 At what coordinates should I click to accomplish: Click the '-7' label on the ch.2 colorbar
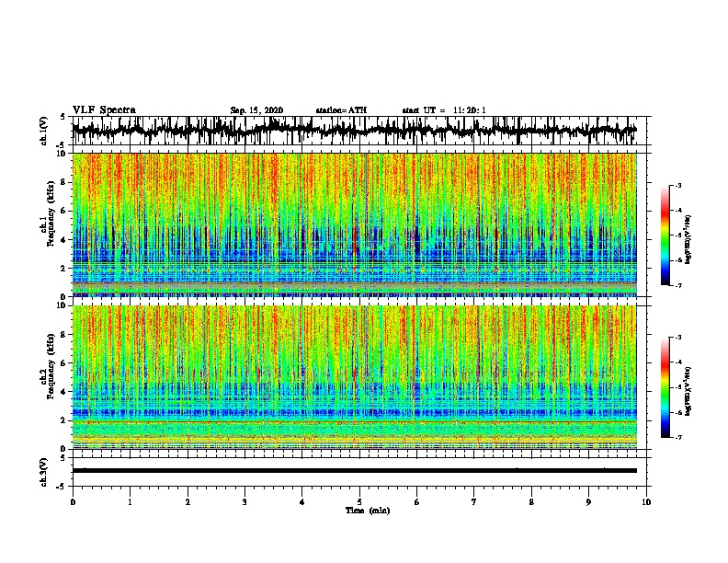[x=677, y=438]
